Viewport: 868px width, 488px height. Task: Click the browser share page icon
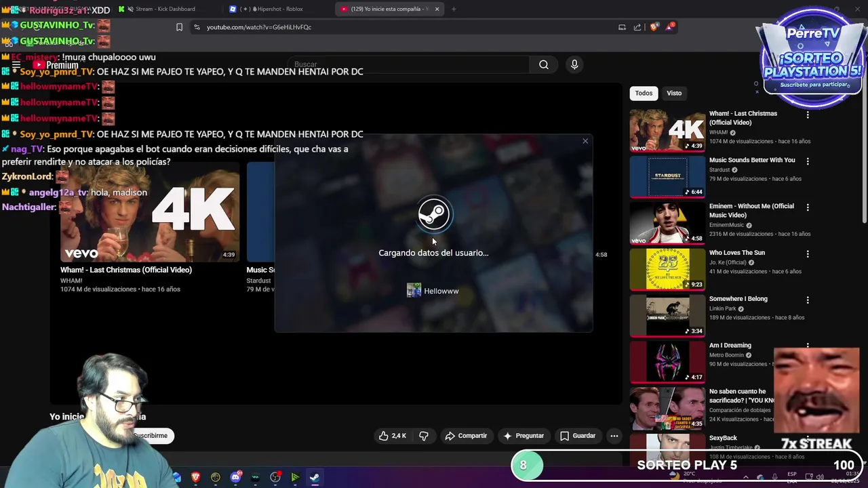(637, 27)
